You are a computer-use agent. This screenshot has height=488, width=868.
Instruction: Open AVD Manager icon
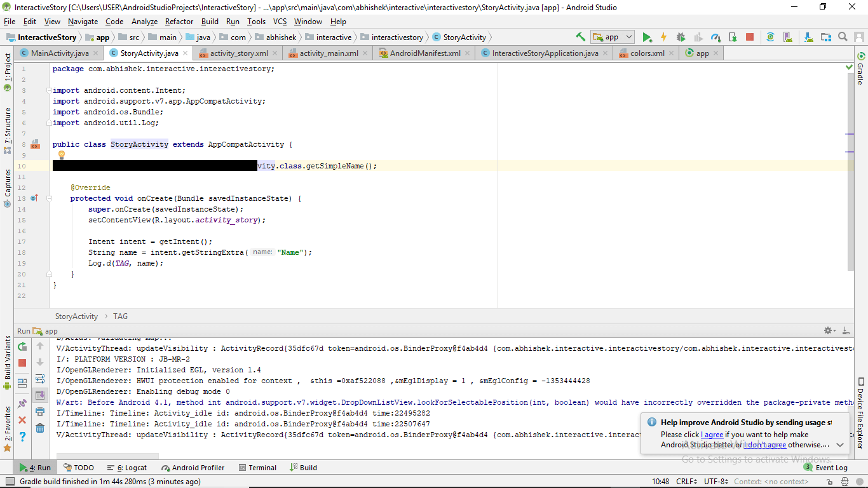coord(788,37)
